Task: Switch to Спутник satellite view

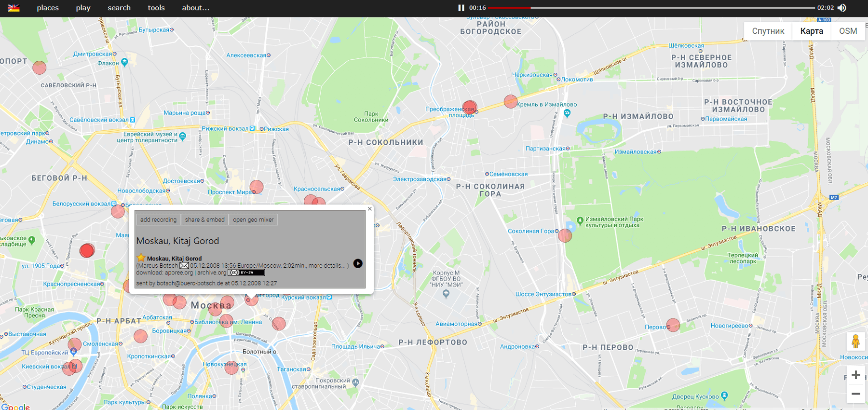Action: [768, 31]
